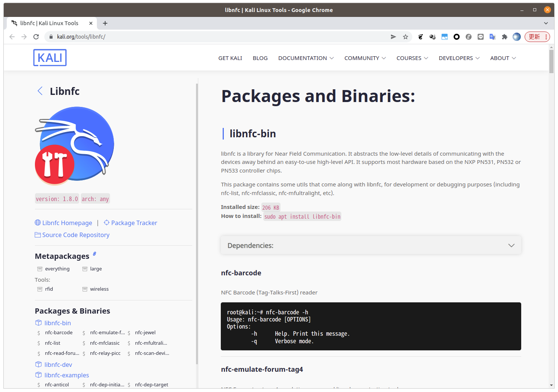The height and width of the screenshot is (392, 558).
Task: Select the wireless tools metapackage
Action: point(99,289)
